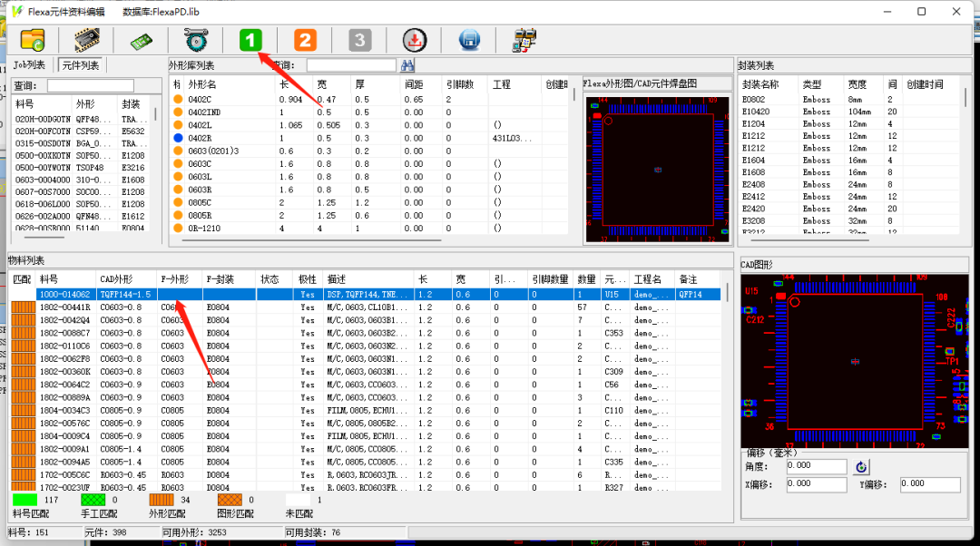The width and height of the screenshot is (980, 546).
Task: Click the green circuit board toolbar icon
Action: [141, 41]
